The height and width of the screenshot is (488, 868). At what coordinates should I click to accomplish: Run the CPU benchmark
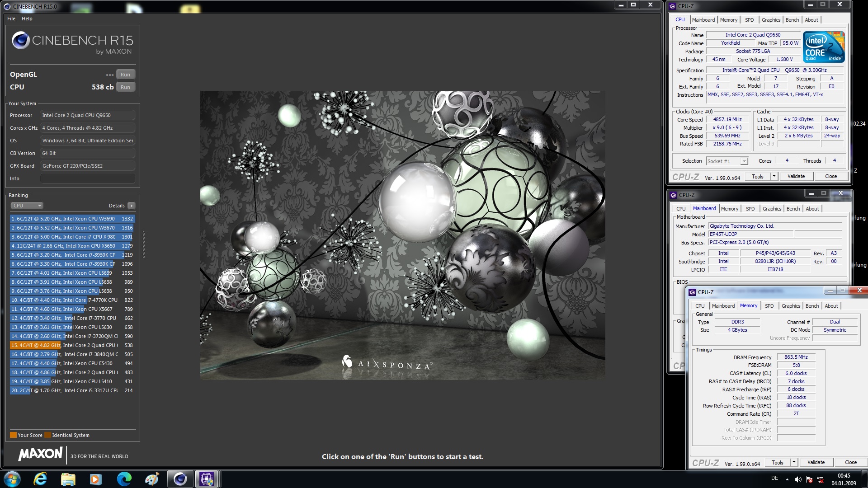125,87
